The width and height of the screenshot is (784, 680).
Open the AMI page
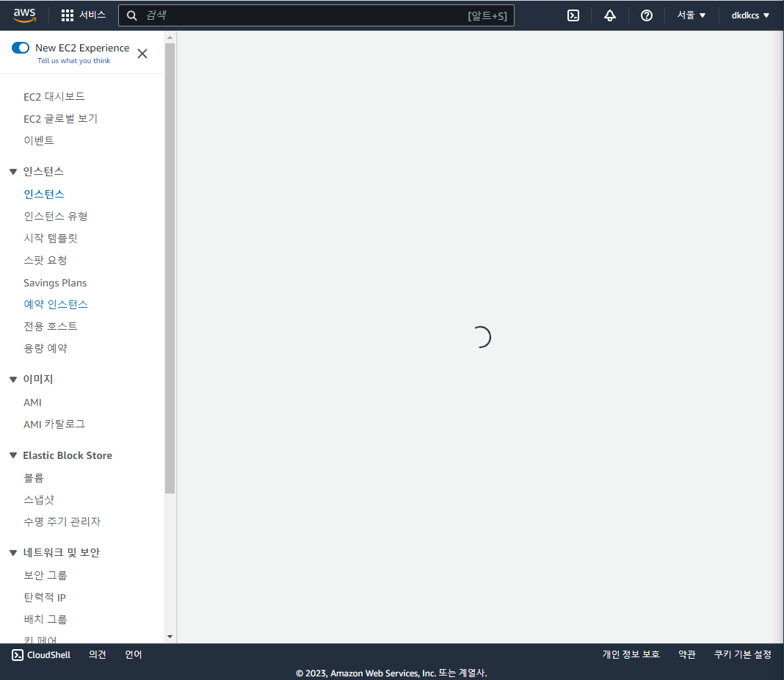click(32, 402)
